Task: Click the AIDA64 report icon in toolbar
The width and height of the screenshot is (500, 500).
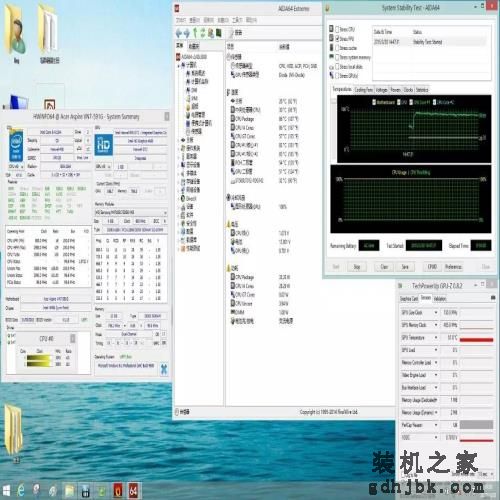Action: [x=231, y=33]
